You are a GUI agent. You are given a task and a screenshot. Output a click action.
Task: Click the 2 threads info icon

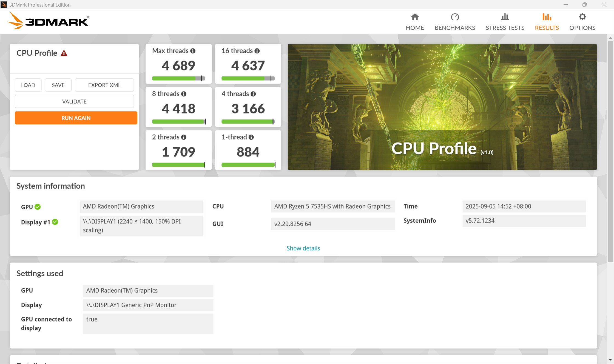pyautogui.click(x=184, y=137)
